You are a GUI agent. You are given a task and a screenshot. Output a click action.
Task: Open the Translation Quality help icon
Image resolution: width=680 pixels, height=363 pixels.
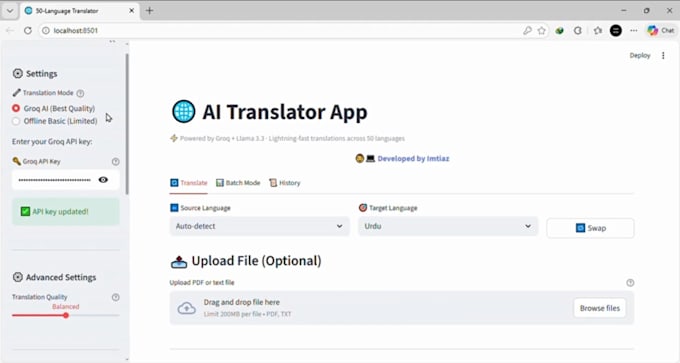click(115, 298)
